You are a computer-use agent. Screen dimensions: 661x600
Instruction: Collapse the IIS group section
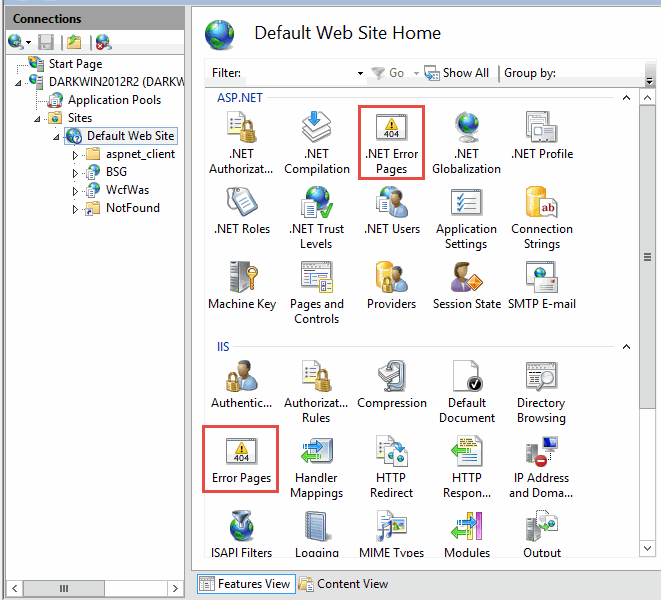[626, 347]
